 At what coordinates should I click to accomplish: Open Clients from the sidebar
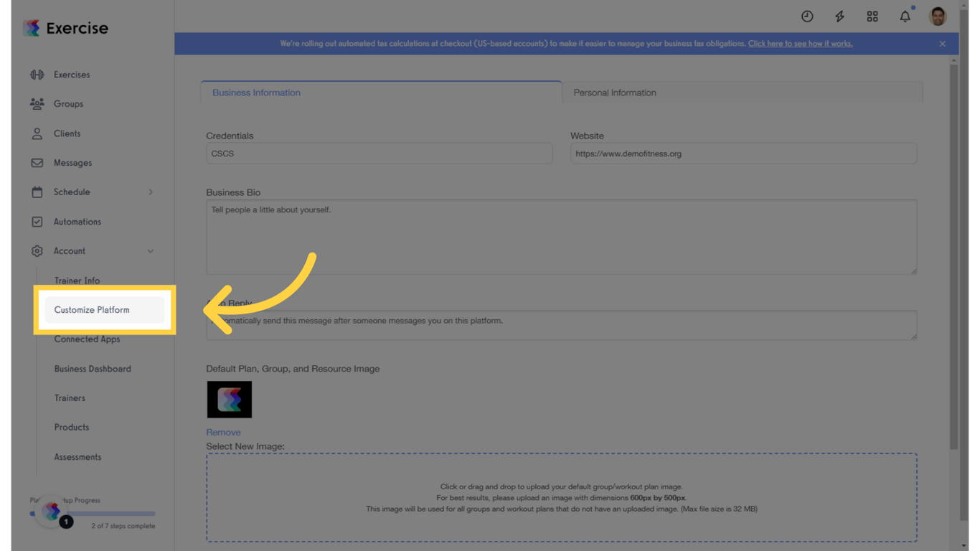tap(69, 133)
